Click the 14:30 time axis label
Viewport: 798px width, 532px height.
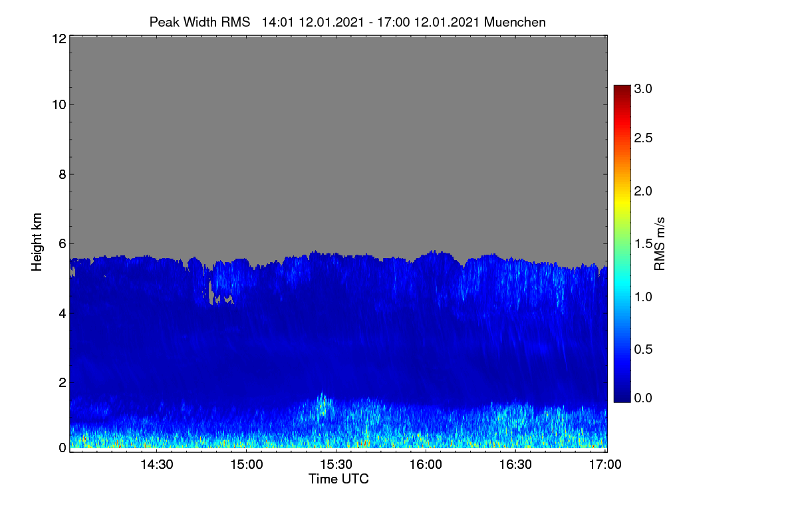(156, 465)
